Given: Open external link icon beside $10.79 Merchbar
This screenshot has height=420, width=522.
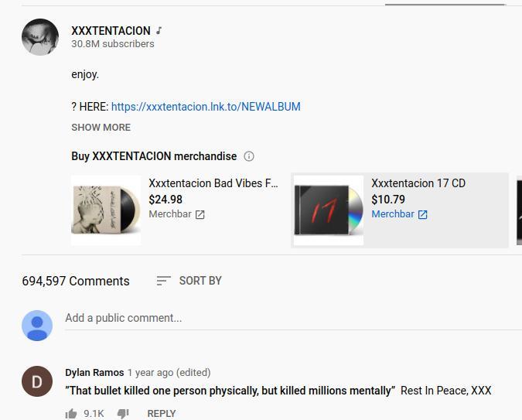Looking at the screenshot, I should [422, 214].
